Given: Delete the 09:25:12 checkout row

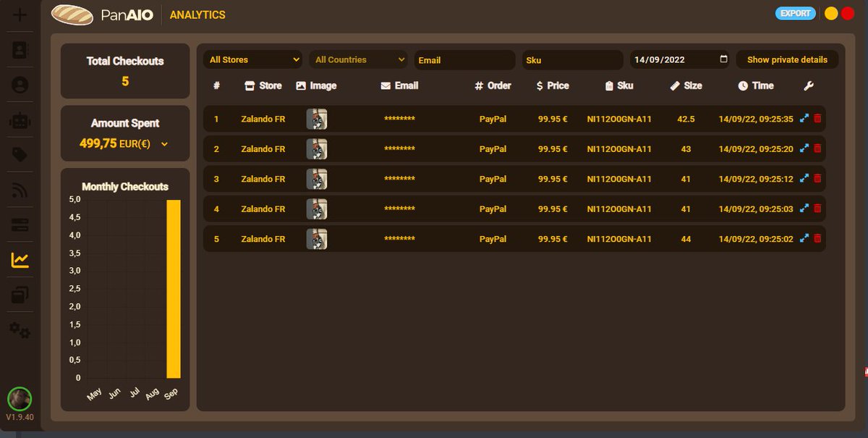Looking at the screenshot, I should coord(817,179).
